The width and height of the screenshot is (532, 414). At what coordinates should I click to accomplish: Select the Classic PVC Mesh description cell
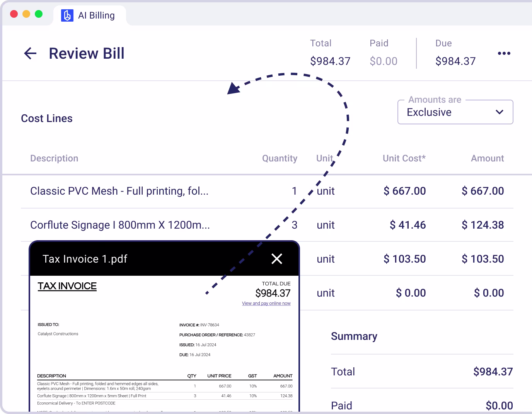coord(119,191)
